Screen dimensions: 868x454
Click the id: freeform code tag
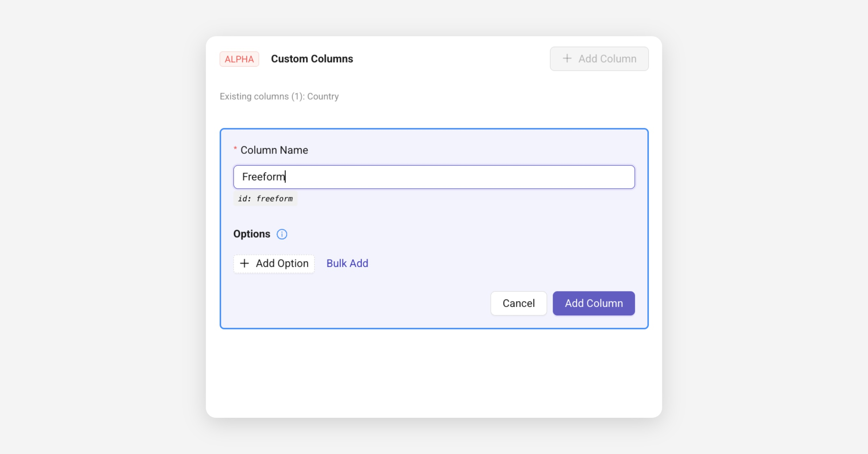click(265, 198)
